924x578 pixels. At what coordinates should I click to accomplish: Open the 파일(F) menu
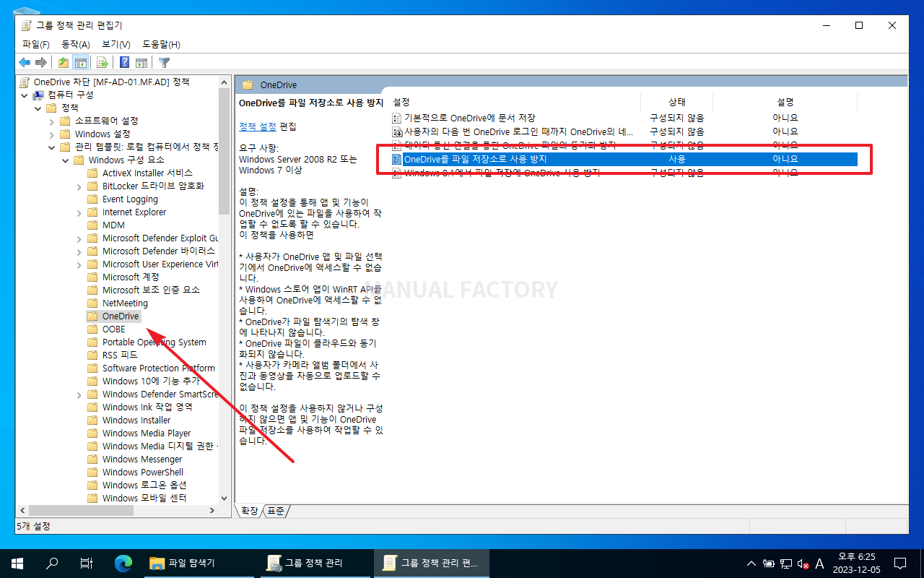pyautogui.click(x=36, y=45)
